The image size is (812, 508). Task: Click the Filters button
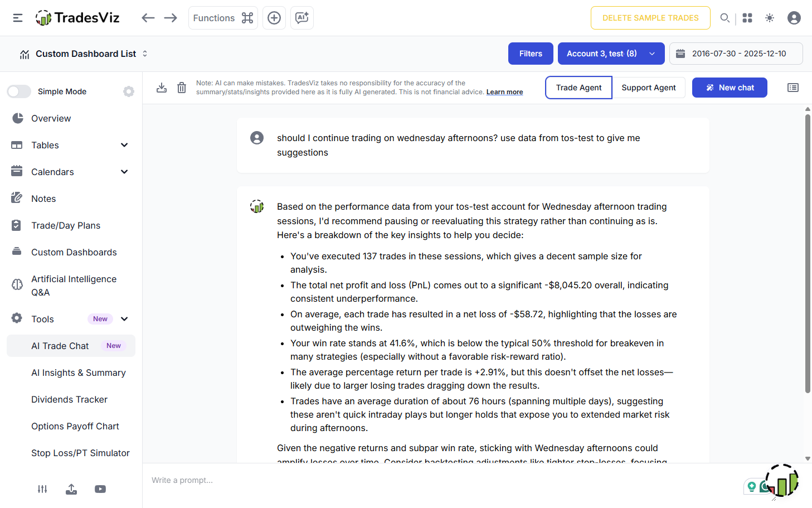(x=531, y=54)
